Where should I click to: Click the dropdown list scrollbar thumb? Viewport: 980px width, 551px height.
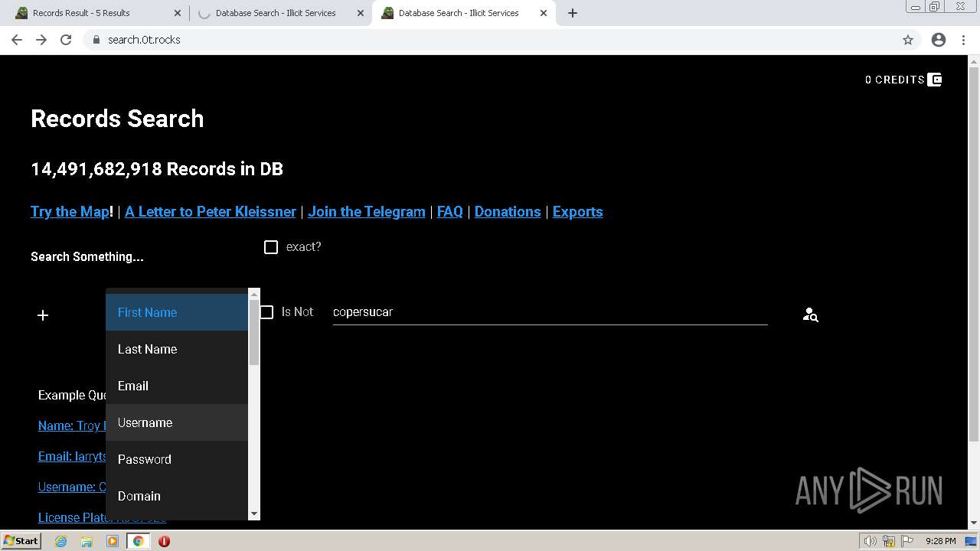click(x=254, y=332)
